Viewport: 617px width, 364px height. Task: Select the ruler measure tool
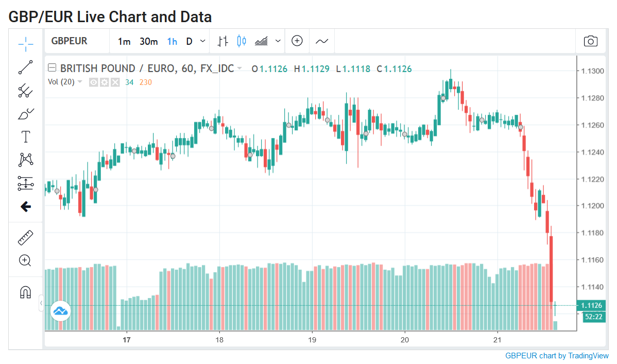(26, 238)
